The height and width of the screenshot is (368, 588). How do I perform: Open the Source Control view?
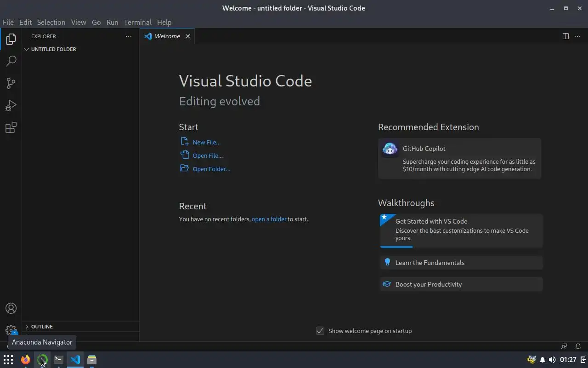(x=11, y=83)
